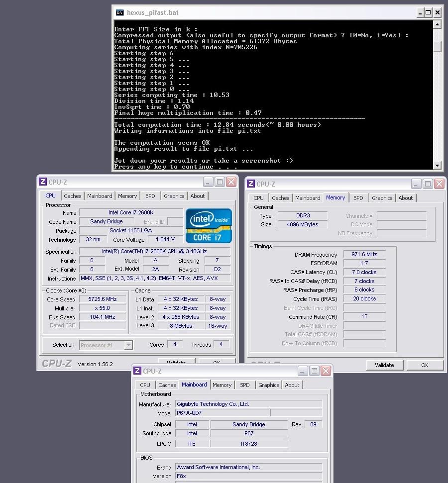The width and height of the screenshot is (448, 483).
Task: Maximize the hexus_pifast.bat console window
Action: (x=428, y=12)
